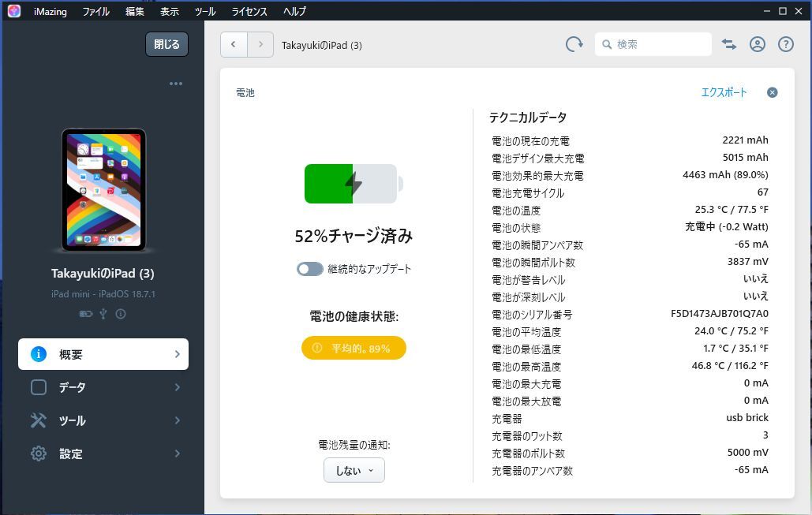Image resolution: width=812 pixels, height=515 pixels.
Task: Click the search magnifier icon
Action: pyautogui.click(x=607, y=44)
